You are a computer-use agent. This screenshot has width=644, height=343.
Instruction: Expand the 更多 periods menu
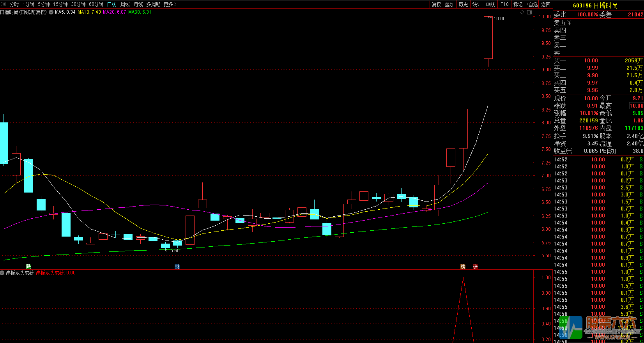tap(170, 4)
